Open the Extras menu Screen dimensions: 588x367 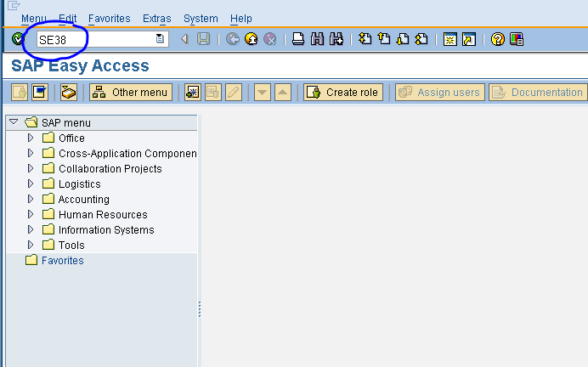point(156,19)
